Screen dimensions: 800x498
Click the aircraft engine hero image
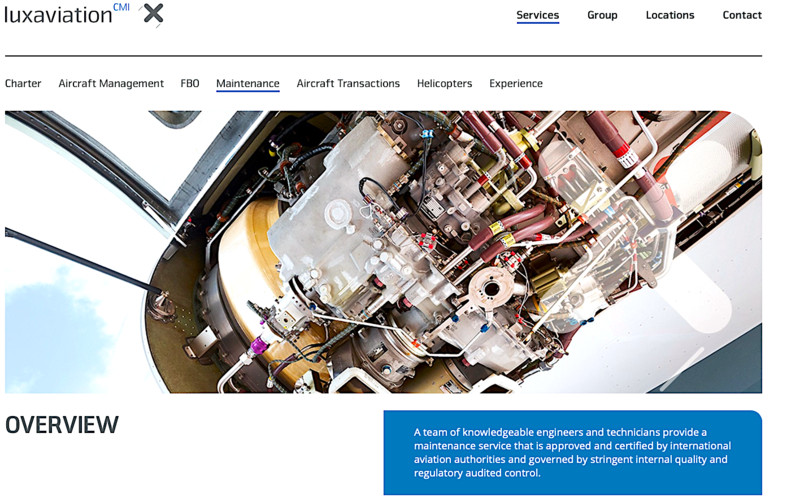(383, 252)
